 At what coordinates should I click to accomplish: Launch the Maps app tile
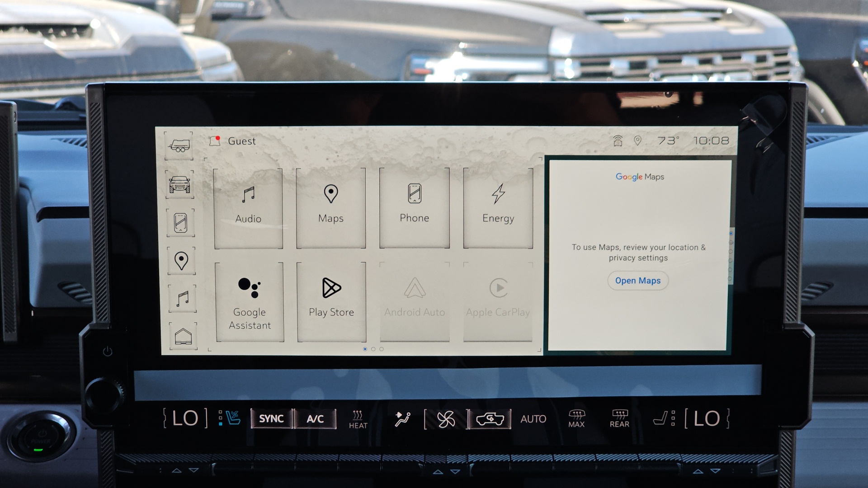(x=331, y=208)
